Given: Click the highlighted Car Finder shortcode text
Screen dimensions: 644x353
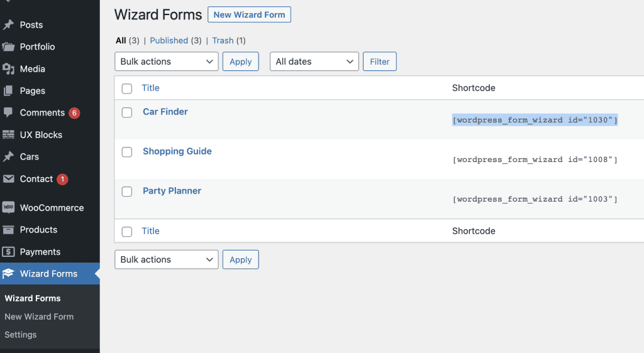Looking at the screenshot, I should tap(535, 120).
